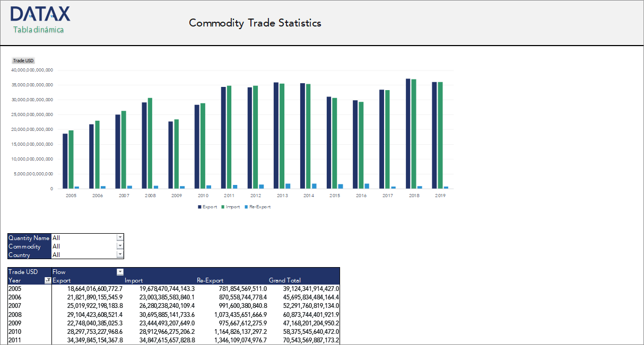Image resolution: width=644 pixels, height=345 pixels.
Task: Toggle the Import series via its legend entry
Action: click(x=232, y=207)
